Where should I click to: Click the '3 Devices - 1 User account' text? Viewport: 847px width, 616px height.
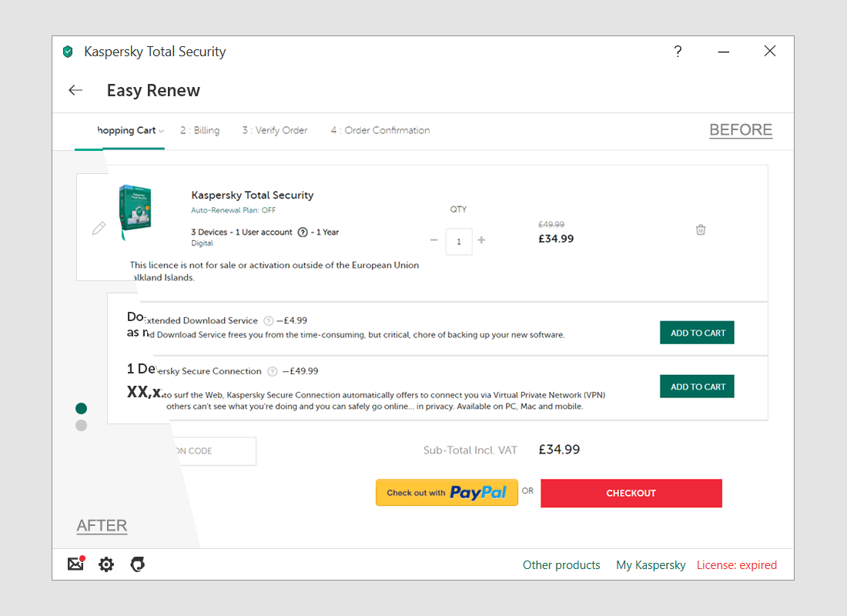242,233
